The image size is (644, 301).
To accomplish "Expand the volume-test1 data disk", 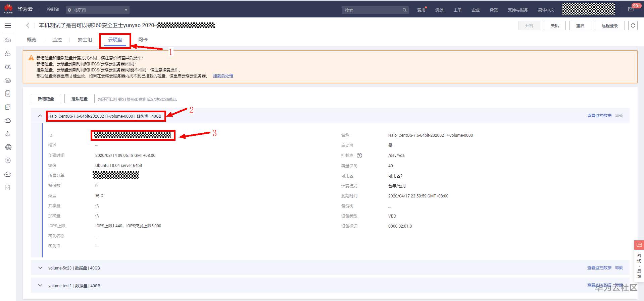I will coord(40,286).
